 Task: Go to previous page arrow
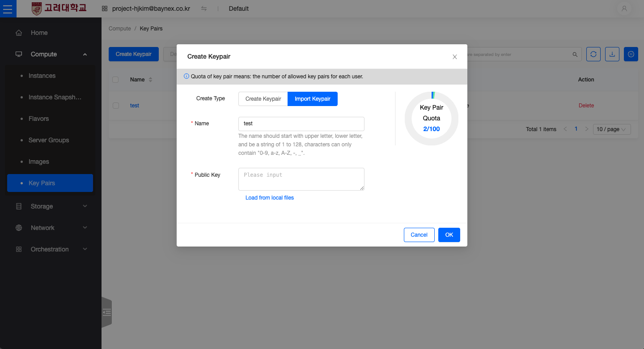click(565, 129)
